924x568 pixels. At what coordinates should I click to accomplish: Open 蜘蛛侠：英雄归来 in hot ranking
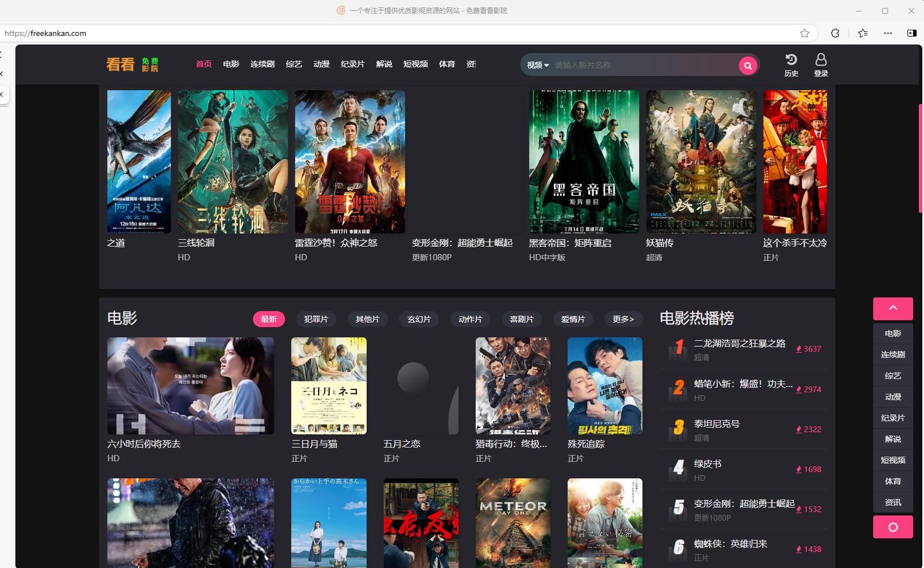(x=730, y=543)
